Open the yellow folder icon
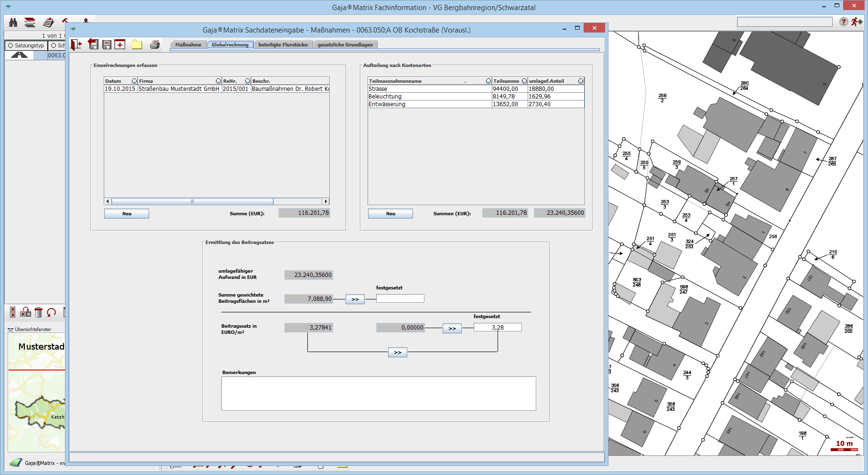The height and width of the screenshot is (475, 868). click(x=137, y=44)
